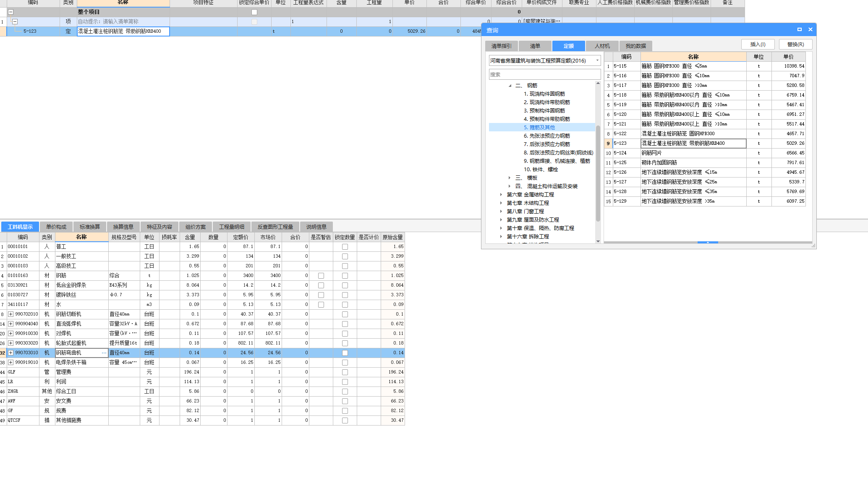This screenshot has height=478, width=868.
Task: Select quota row 5-124 钢筋网片
Action: (x=705, y=153)
